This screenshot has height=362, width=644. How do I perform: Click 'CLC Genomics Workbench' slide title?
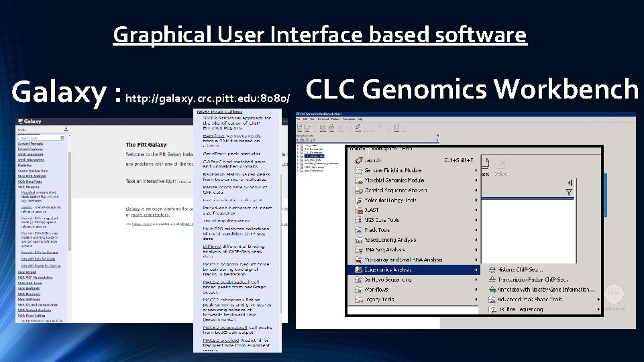[472, 88]
